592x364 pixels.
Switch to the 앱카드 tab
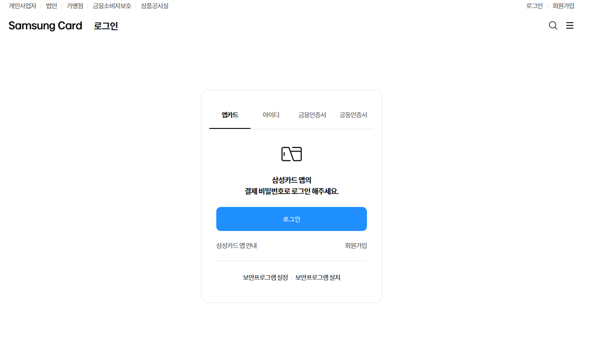(x=230, y=115)
